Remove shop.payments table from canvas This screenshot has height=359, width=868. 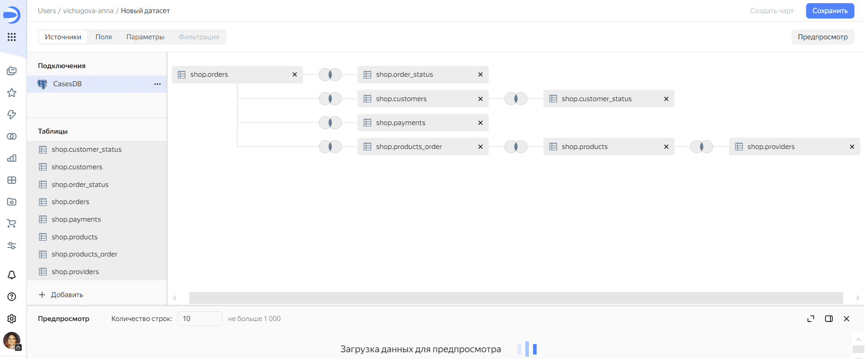point(481,122)
